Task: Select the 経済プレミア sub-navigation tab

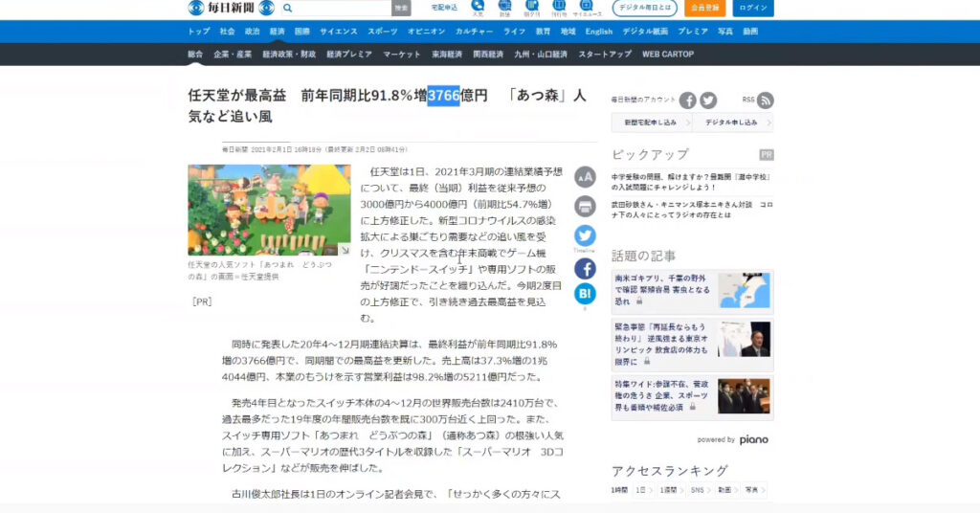Action: tap(348, 55)
